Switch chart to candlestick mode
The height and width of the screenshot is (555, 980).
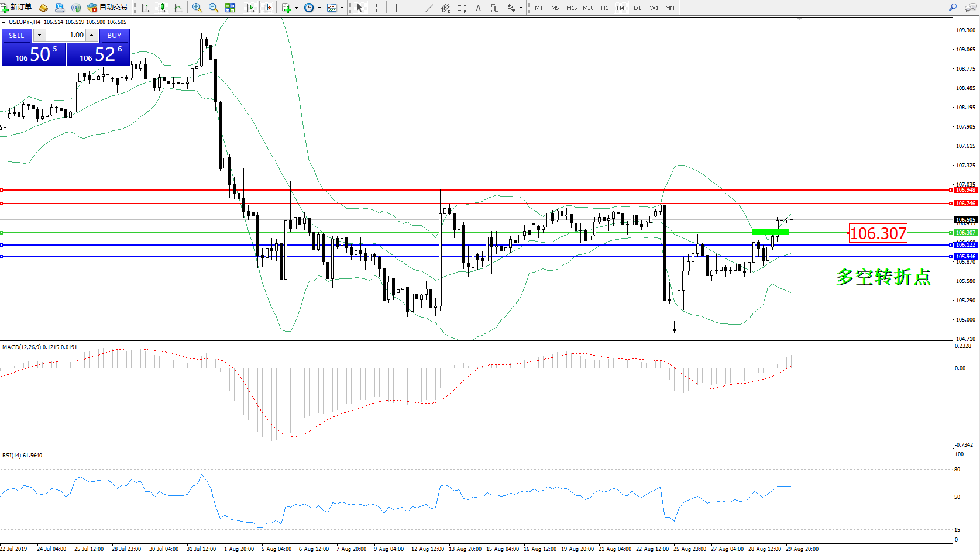pos(161,8)
